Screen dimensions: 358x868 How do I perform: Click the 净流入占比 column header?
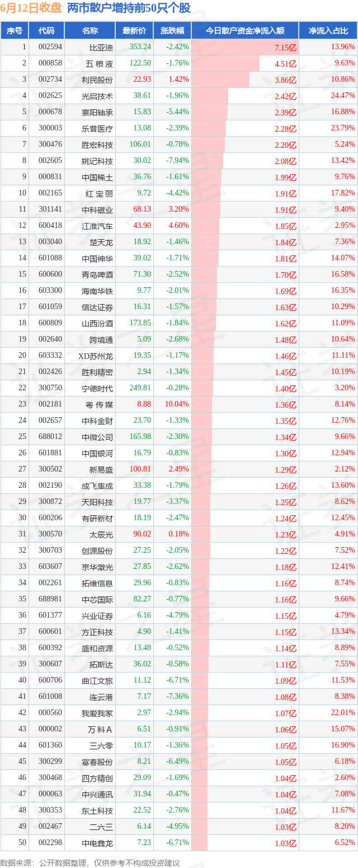[x=328, y=31]
